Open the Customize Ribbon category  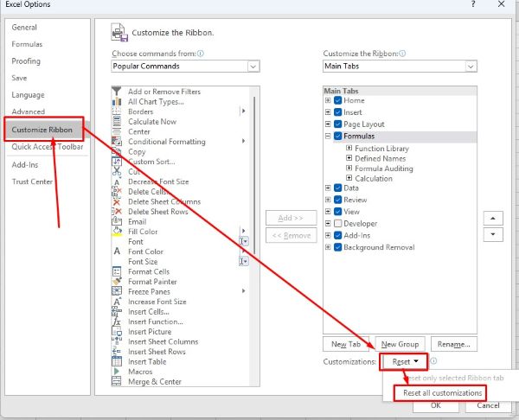(48, 130)
